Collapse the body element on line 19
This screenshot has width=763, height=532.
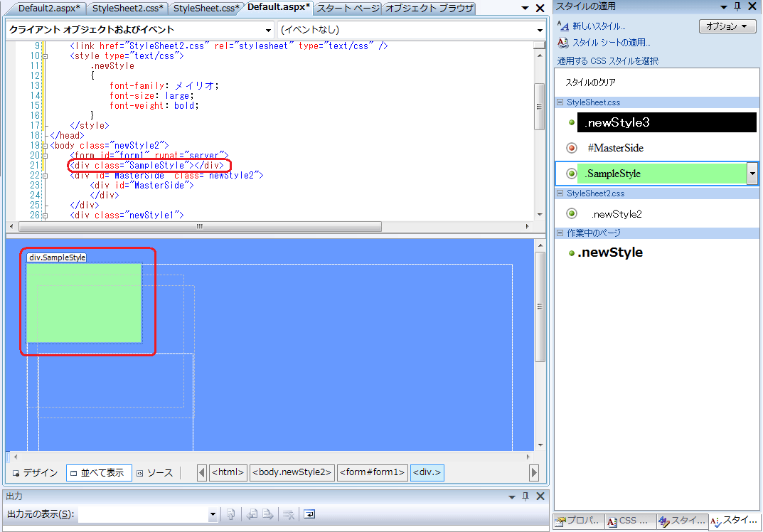[46, 146]
